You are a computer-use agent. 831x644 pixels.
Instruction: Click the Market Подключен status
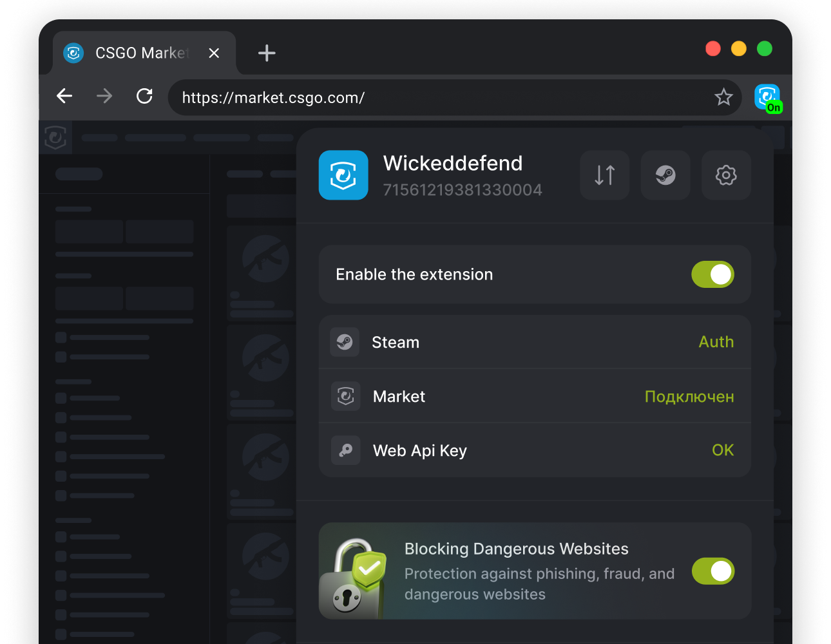click(x=689, y=397)
